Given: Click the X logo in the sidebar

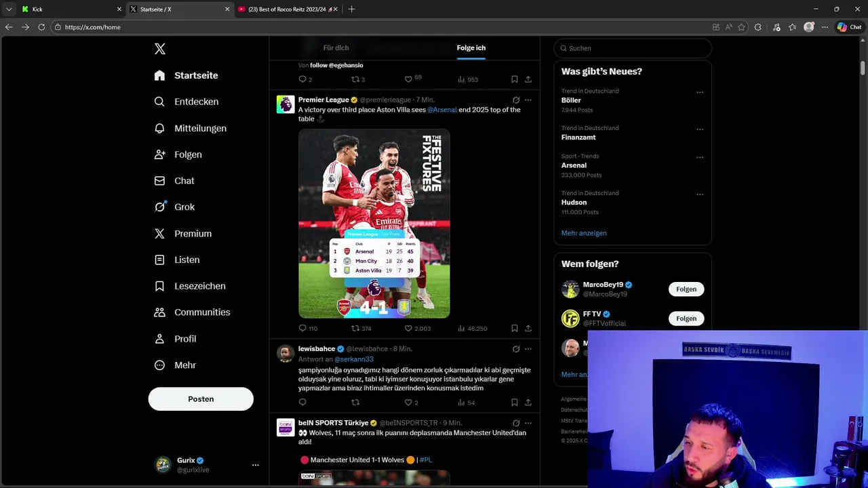Looking at the screenshot, I should click(160, 49).
